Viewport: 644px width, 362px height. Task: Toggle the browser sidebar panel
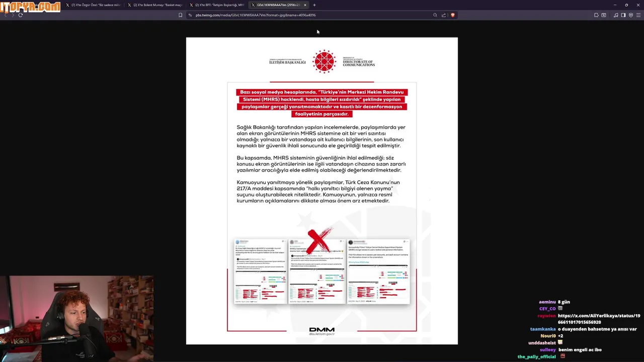coord(623,15)
